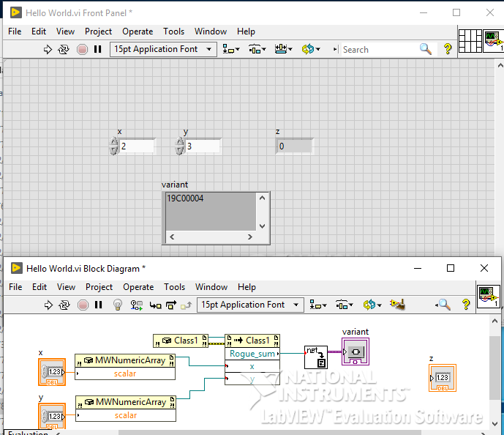Click the connector pane grid icon
This screenshot has height=435, width=504.
[x=470, y=41]
